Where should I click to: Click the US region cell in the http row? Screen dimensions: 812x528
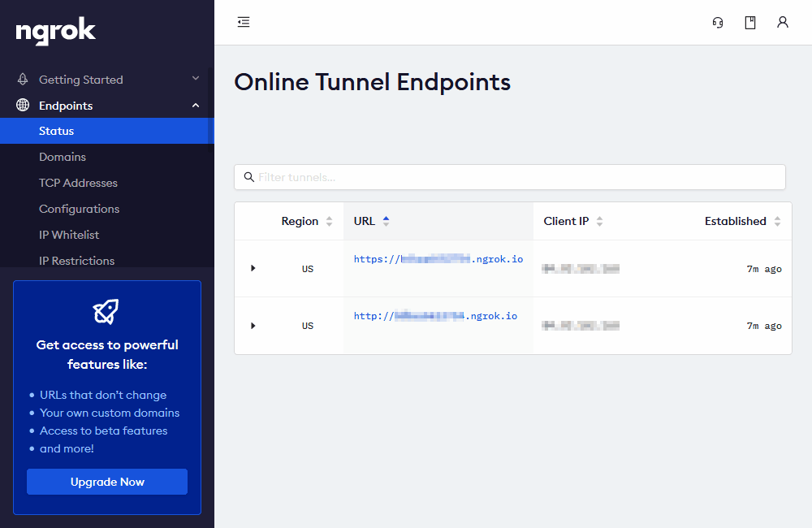(x=308, y=326)
